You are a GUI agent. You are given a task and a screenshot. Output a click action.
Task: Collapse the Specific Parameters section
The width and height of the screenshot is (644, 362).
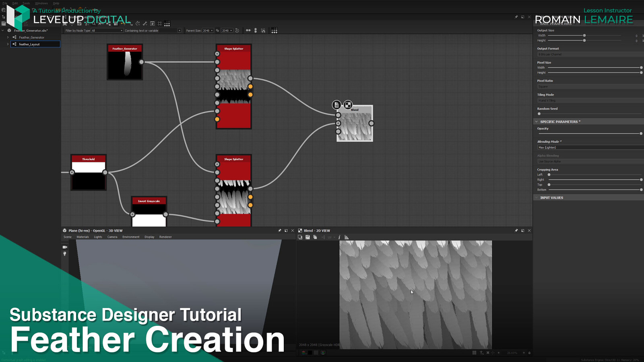[537, 121]
